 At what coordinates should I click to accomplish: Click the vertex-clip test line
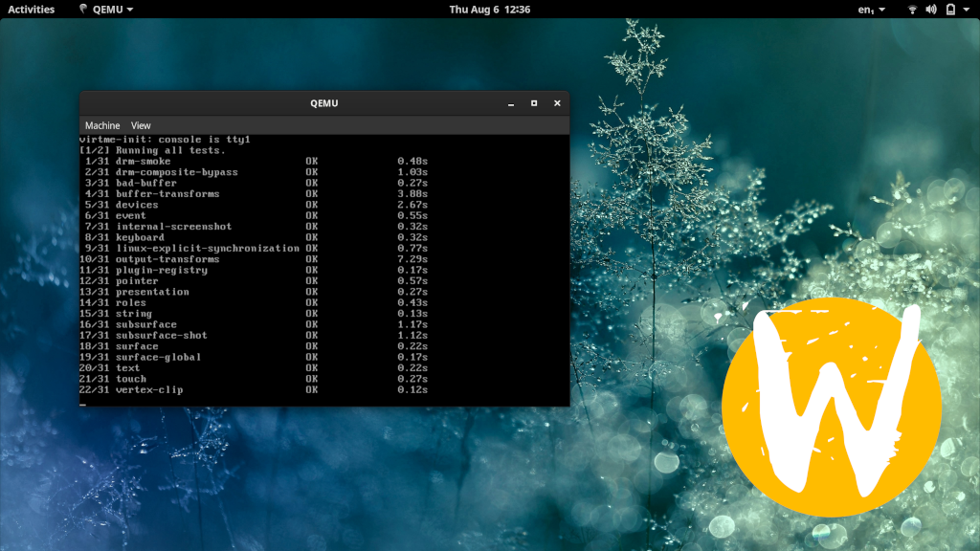pyautogui.click(x=148, y=390)
